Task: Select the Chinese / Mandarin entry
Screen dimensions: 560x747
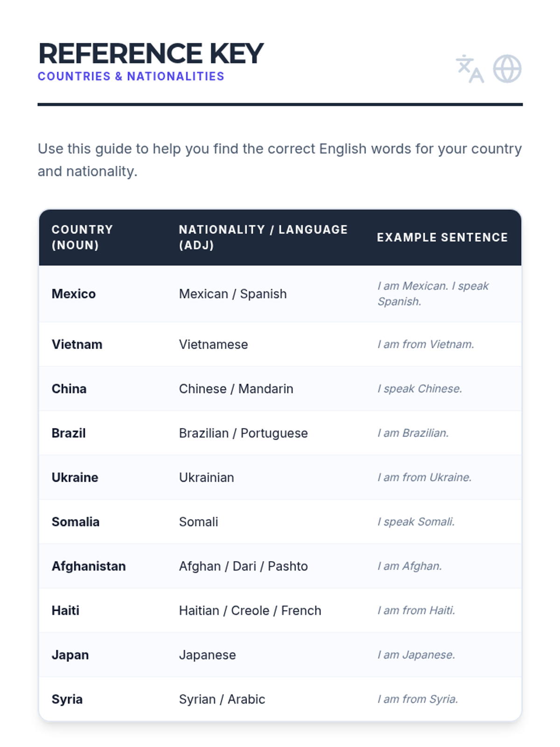Action: click(x=236, y=389)
